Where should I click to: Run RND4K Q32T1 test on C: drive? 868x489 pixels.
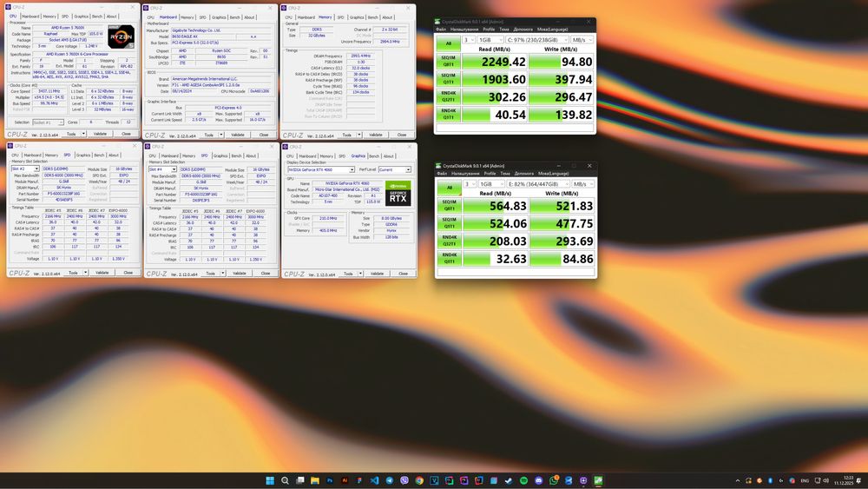coord(449,97)
